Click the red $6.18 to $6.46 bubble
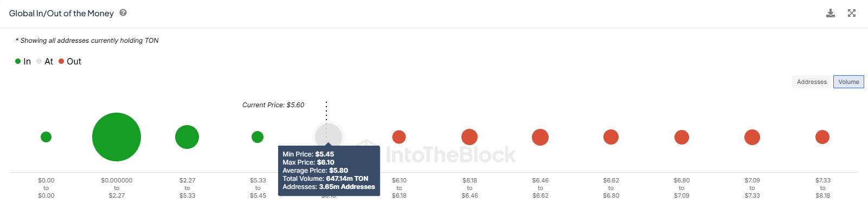The image size is (868, 209). (470, 137)
